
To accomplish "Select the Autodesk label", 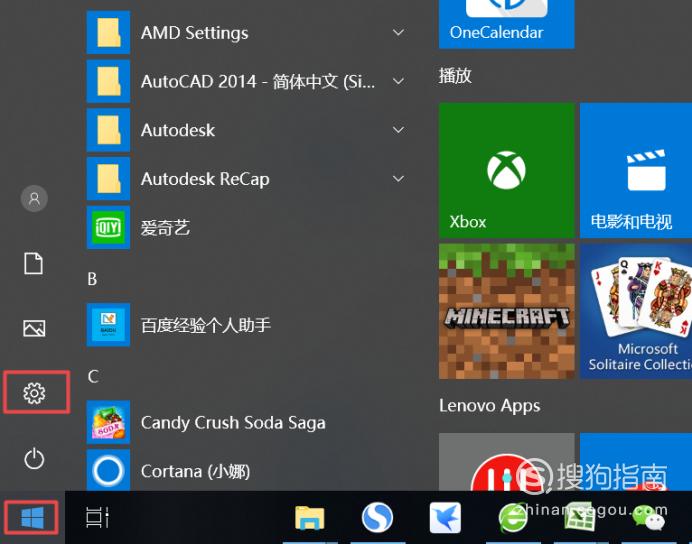I will [178, 130].
